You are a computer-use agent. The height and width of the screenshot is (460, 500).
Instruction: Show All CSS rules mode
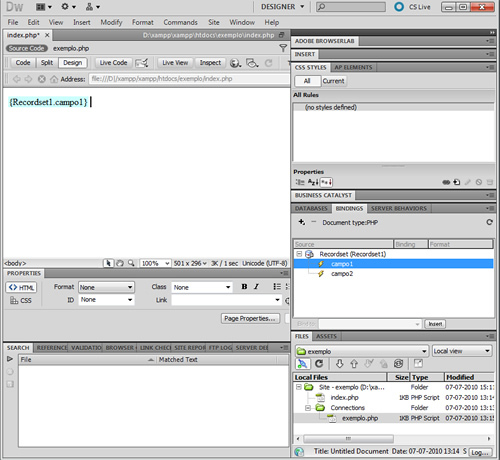307,81
